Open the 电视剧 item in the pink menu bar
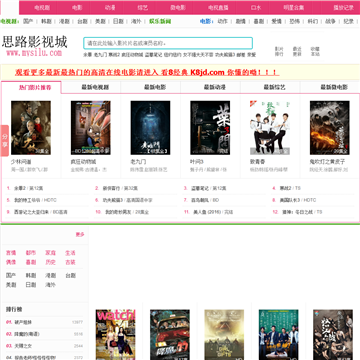 click(x=42, y=7)
